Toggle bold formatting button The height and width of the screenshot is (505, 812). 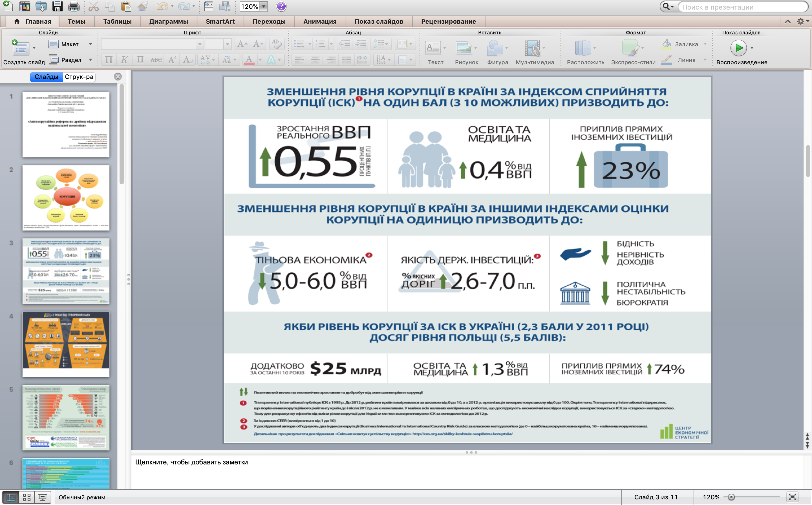tap(109, 60)
